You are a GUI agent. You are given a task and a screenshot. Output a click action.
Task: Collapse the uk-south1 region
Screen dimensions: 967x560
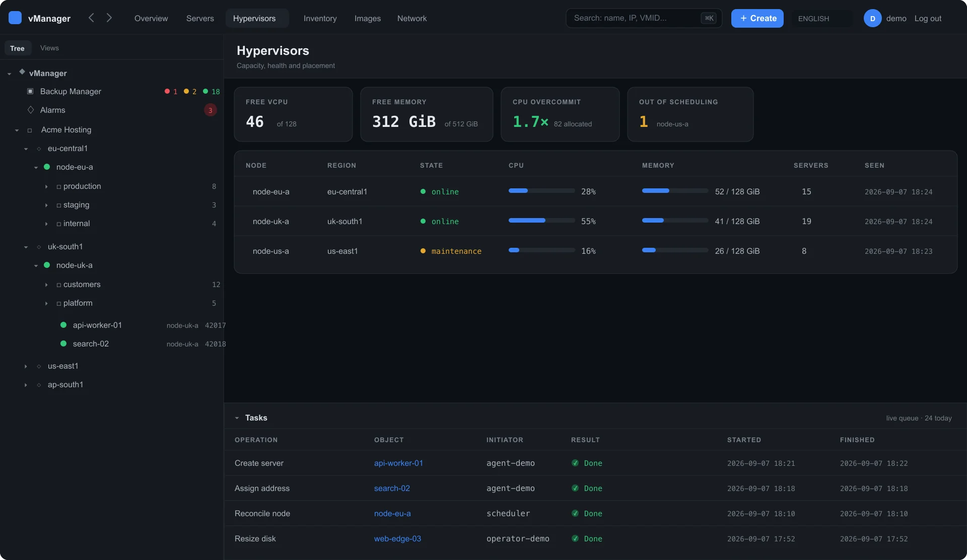pyautogui.click(x=26, y=247)
